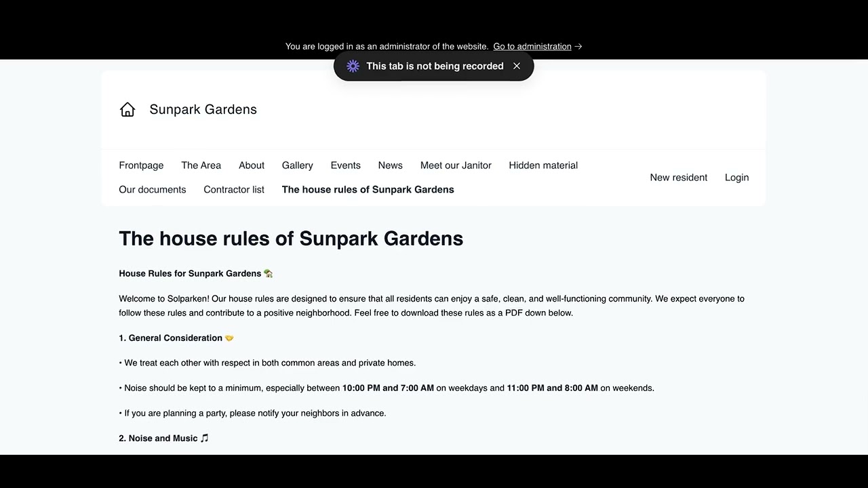Viewport: 868px width, 488px height.
Task: Open the Go to administration link
Action: point(532,47)
